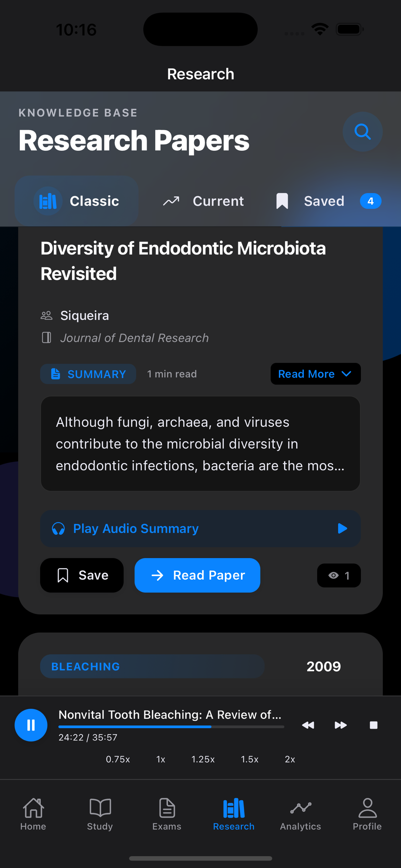Open the Profile page
Screen dimensions: 401x868
[367, 813]
